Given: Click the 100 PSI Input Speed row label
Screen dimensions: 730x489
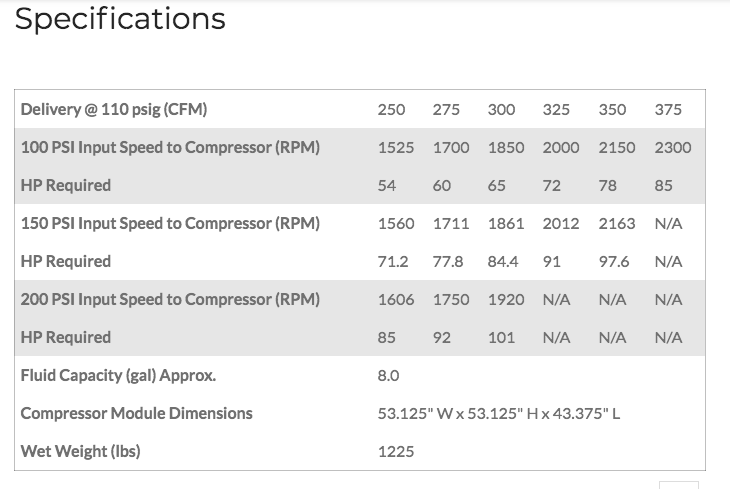Looking at the screenshot, I should tap(170, 148).
